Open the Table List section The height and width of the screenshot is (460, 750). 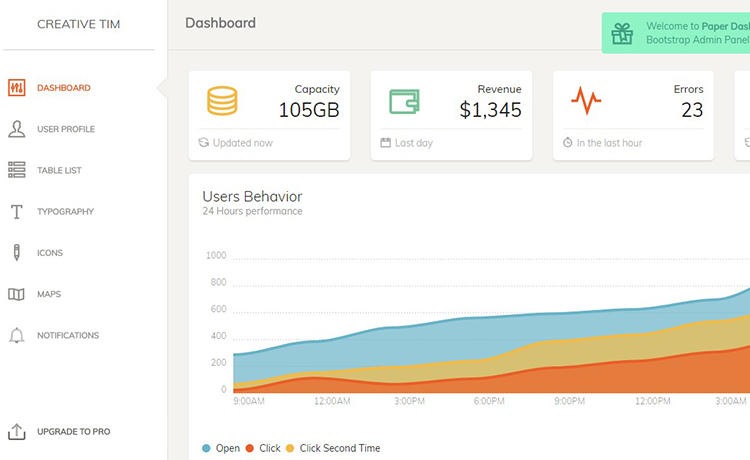[x=59, y=170]
